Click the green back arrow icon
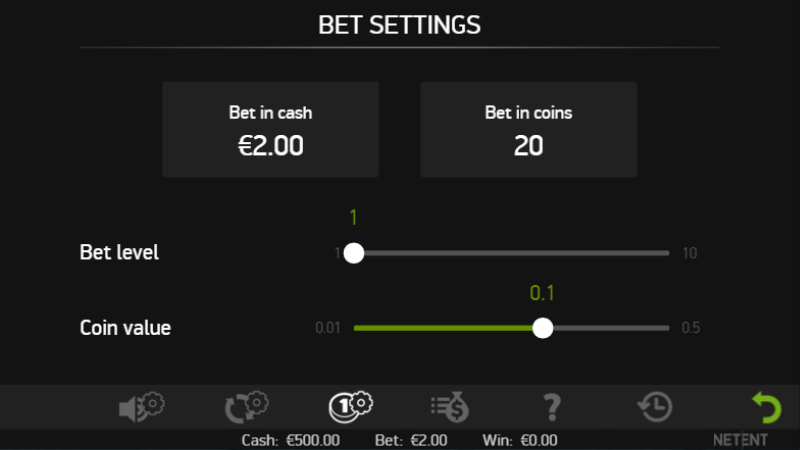Viewport: 800px width, 450px height. [766, 407]
